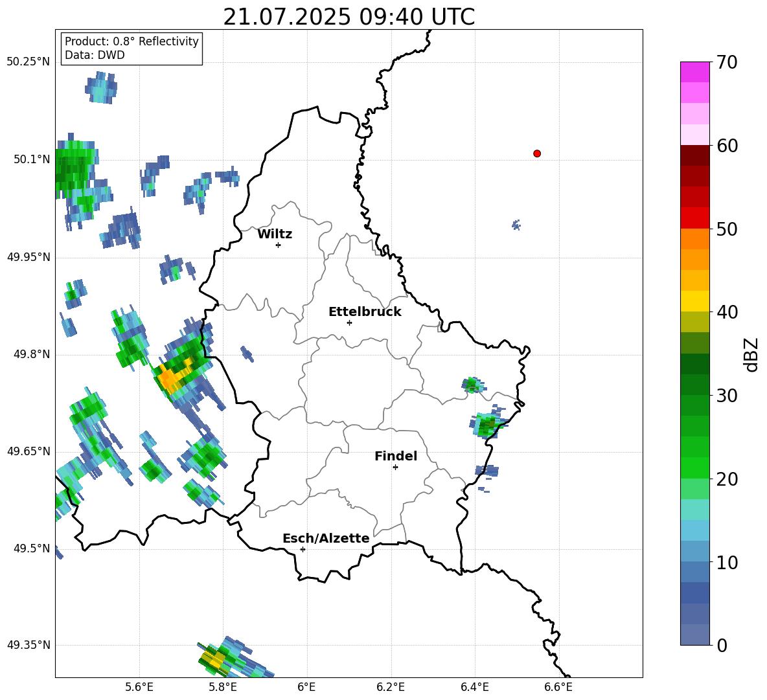Screen dimensions: 767x700
Task: Click the 6.6°E longitude label
Action: 558,687
